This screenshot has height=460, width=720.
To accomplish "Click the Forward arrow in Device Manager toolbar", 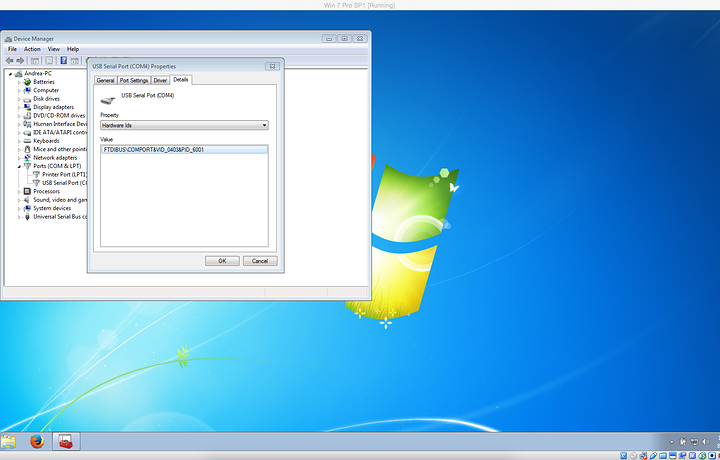I will [21, 61].
